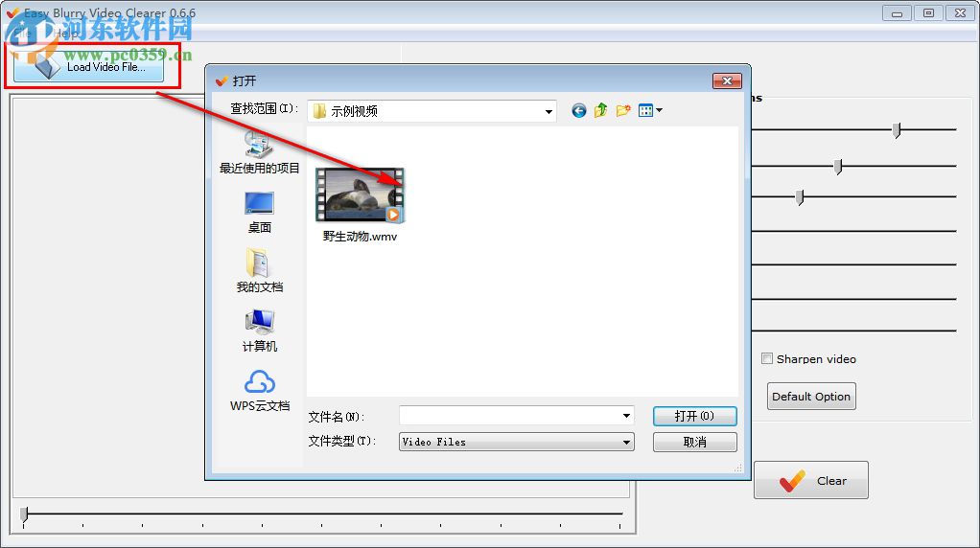980x548 pixels.
Task: Click the Clear button
Action: [810, 480]
